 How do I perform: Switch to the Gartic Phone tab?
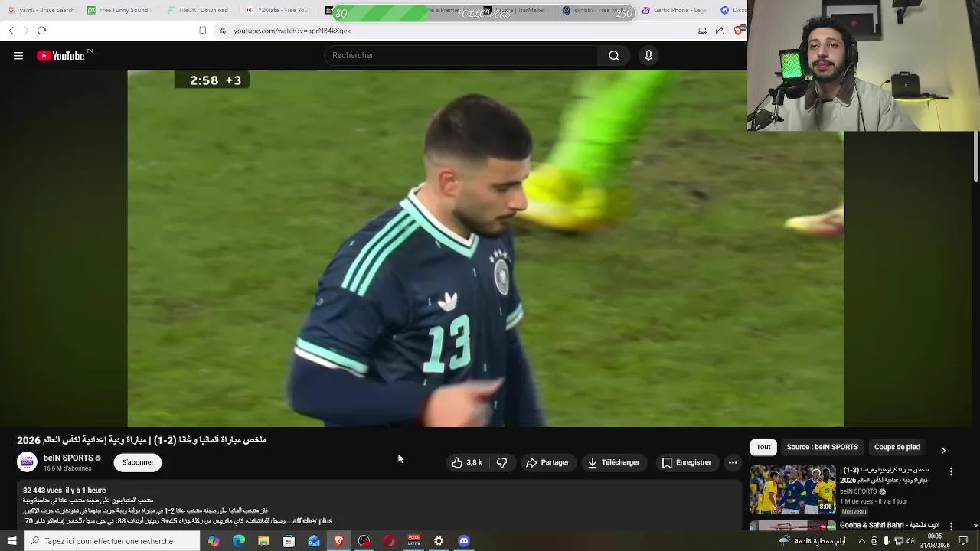coord(674,10)
